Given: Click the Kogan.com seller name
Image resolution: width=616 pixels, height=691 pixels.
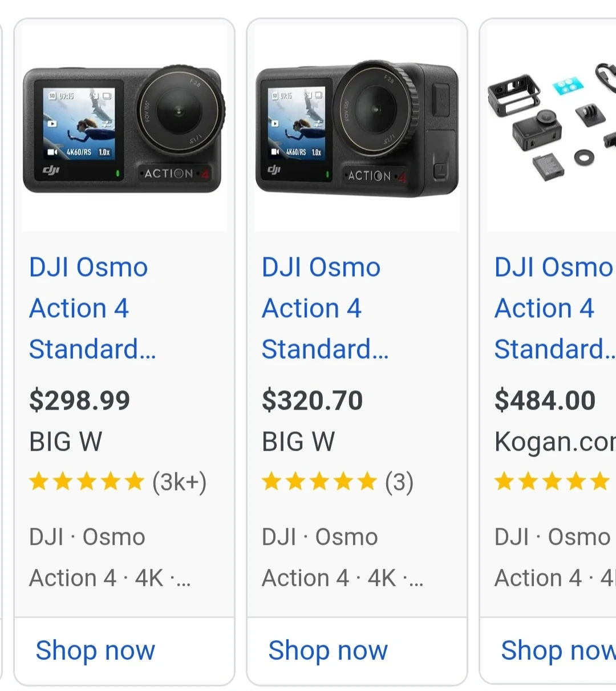Looking at the screenshot, I should [x=555, y=442].
